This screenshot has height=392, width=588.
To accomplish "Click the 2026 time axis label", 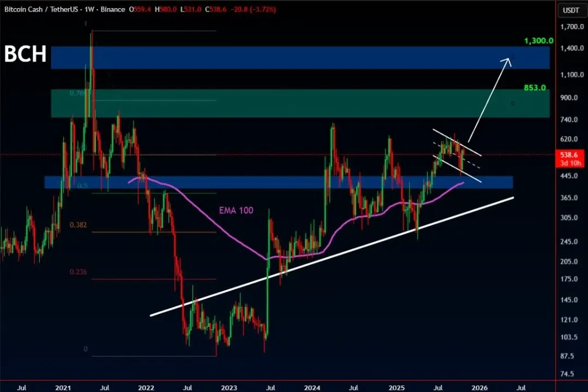I will tap(479, 388).
